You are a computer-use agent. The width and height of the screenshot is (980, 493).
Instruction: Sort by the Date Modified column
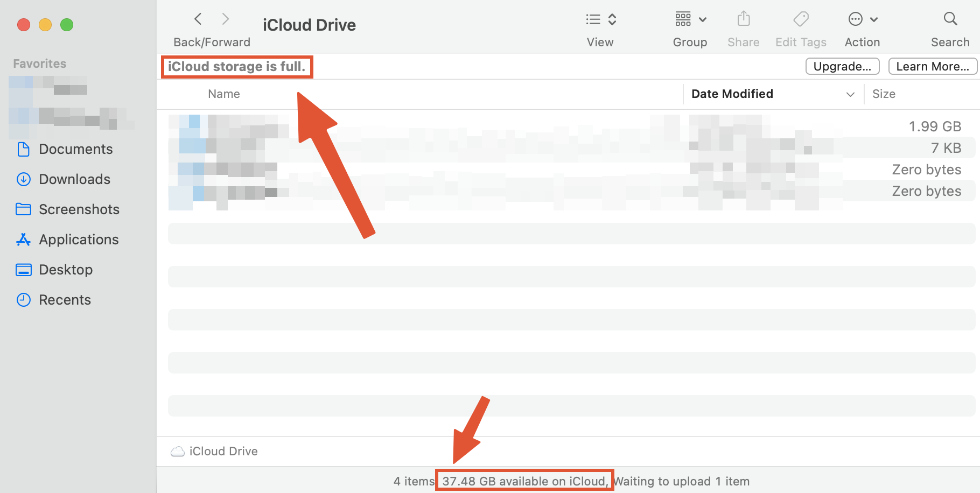pyautogui.click(x=732, y=94)
